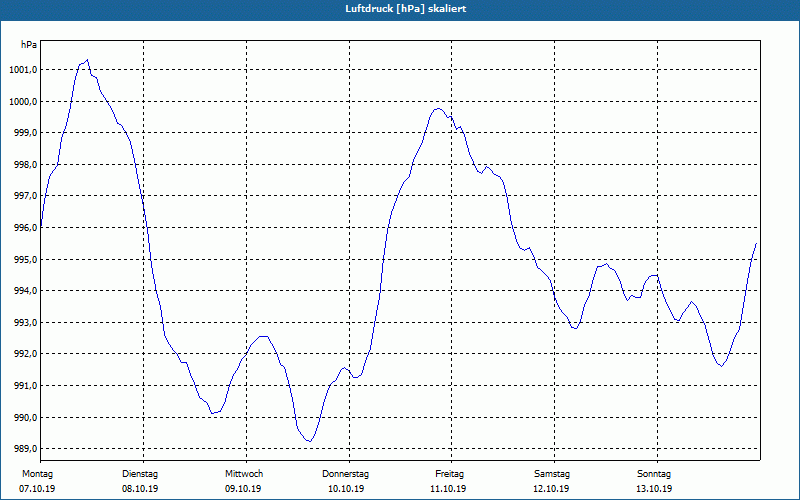The image size is (800, 500).
Task: Select the 10.10.19 date label
Action: (346, 489)
